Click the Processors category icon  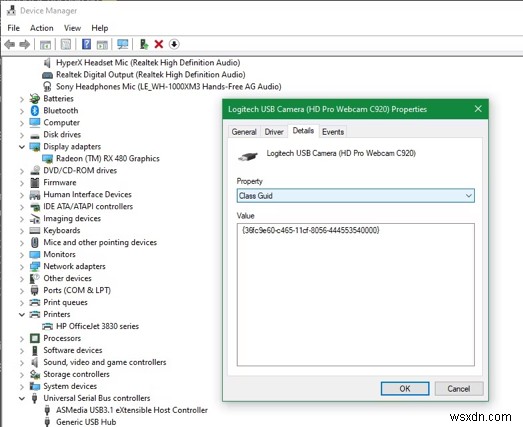click(35, 338)
